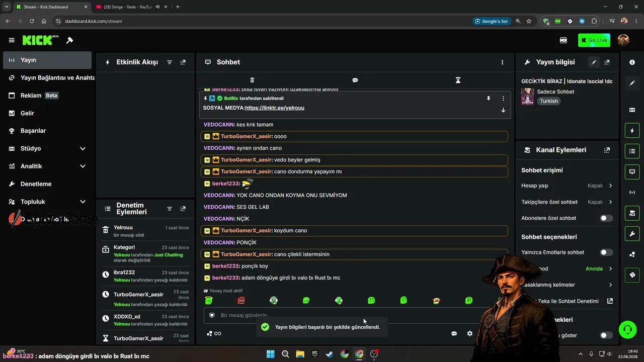Image resolution: width=644 pixels, height=362 pixels.
Task: Open Steam from the taskbar
Action: pos(330,354)
